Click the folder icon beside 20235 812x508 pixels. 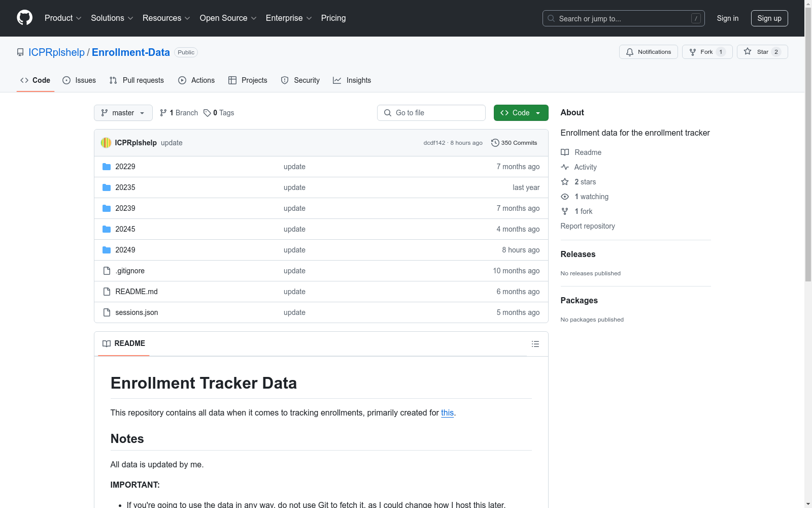[107, 187]
